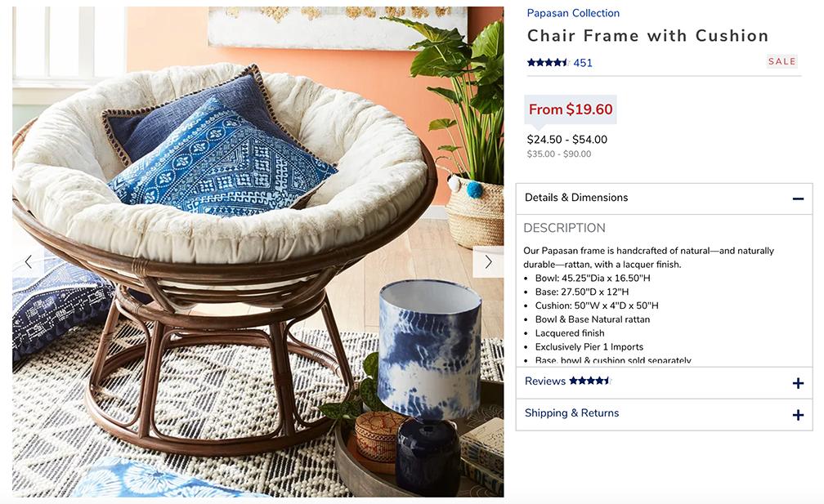Collapse the Details & Dimensions header

(665, 198)
